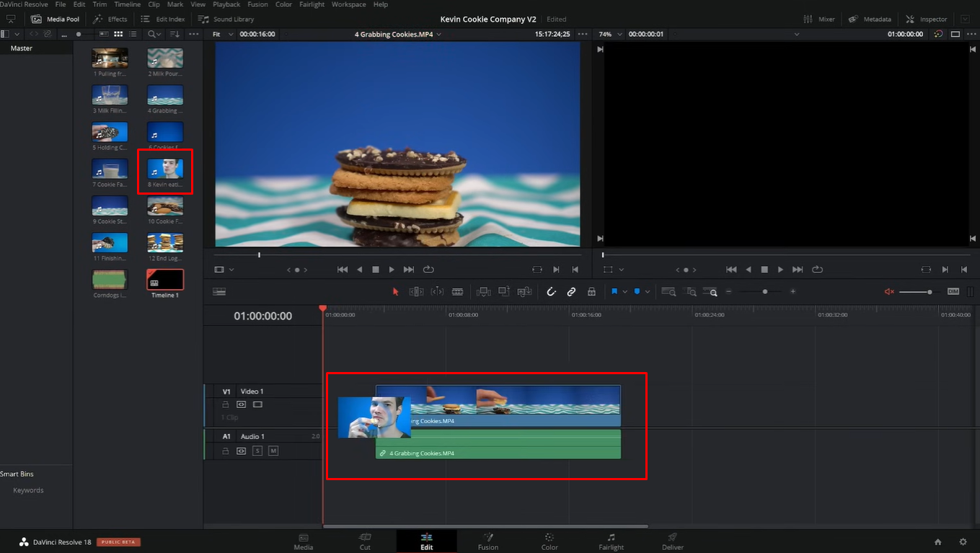Open the Inspector panel

[925, 19]
